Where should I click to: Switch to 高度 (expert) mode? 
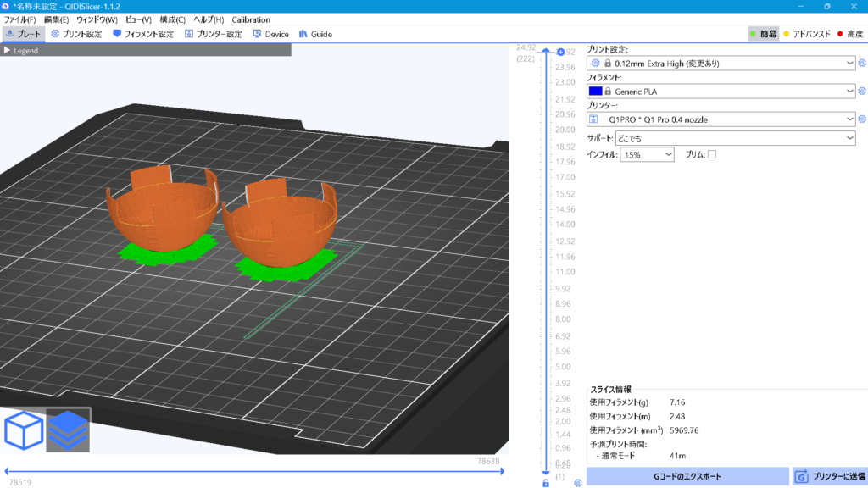(x=849, y=34)
